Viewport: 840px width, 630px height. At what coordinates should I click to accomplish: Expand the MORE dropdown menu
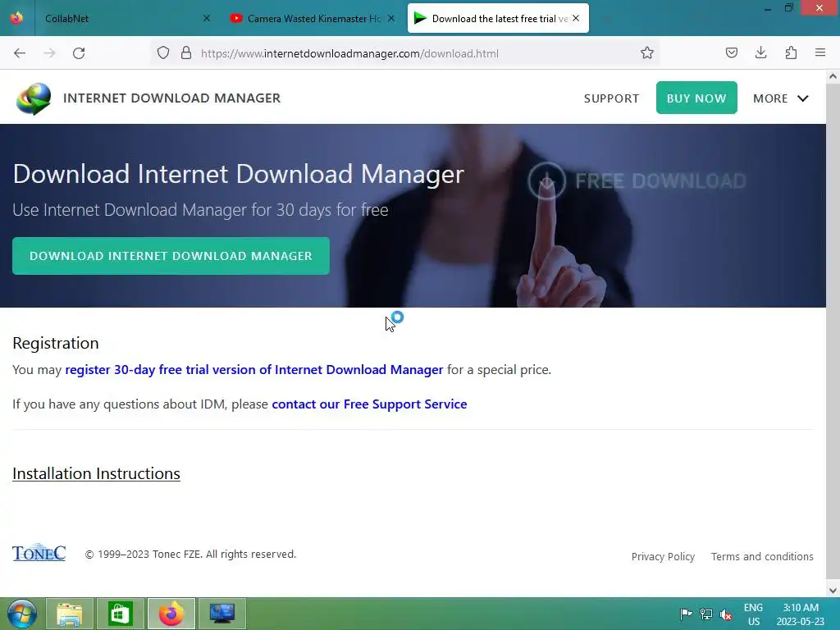[781, 98]
